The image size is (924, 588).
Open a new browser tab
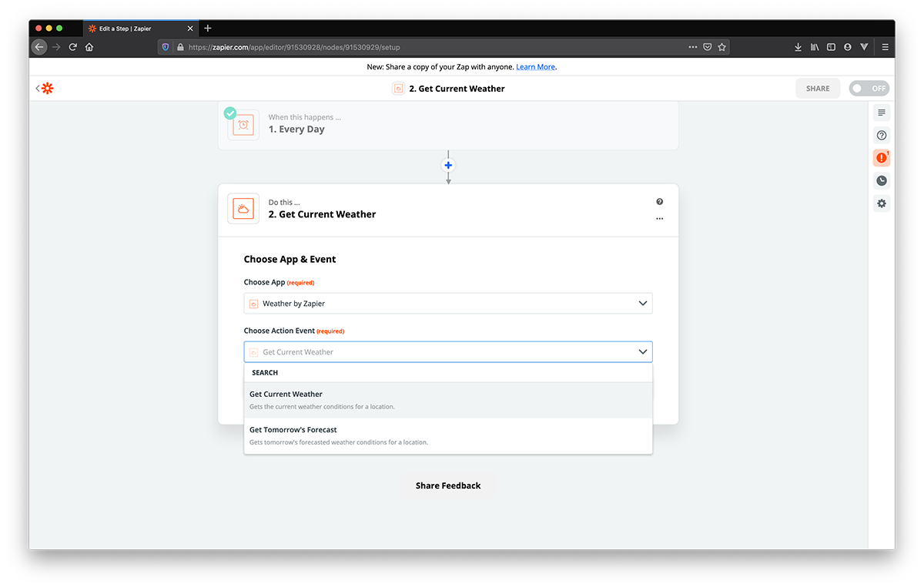[x=207, y=29]
